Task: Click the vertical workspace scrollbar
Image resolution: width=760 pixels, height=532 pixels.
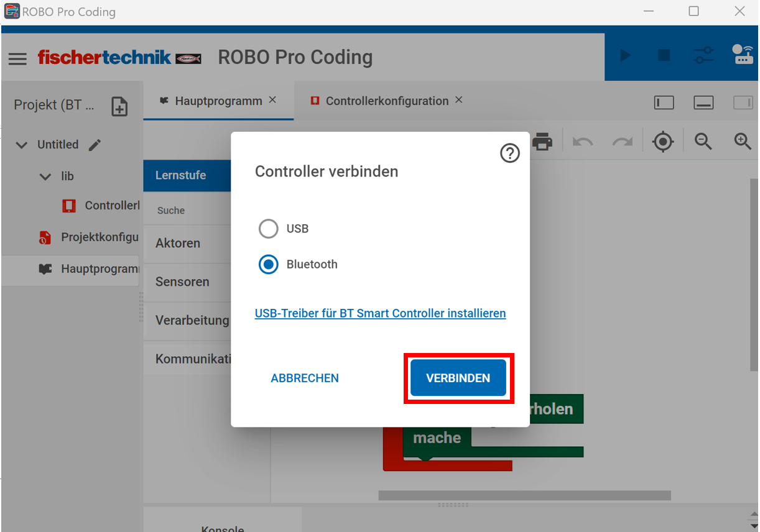Action: click(x=753, y=275)
